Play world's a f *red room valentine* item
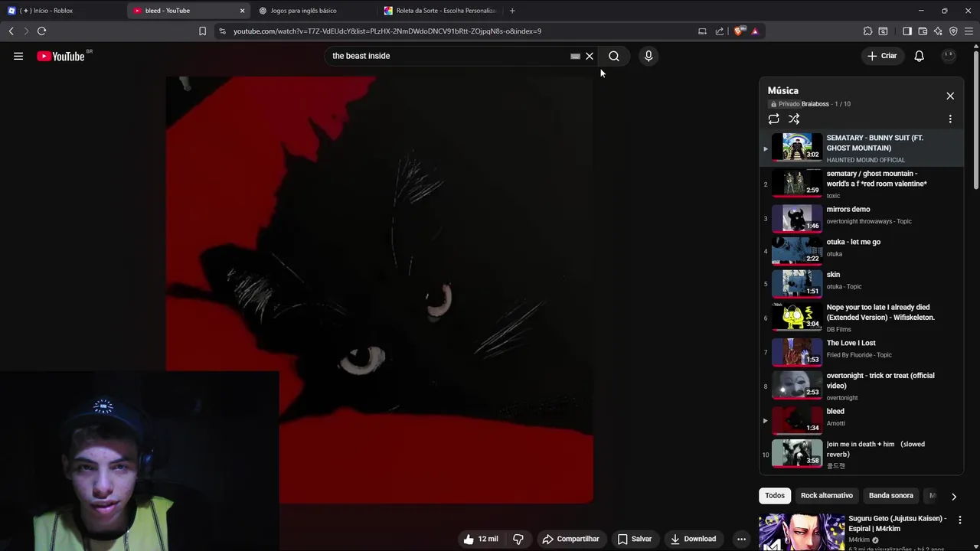Viewport: 980px width, 551px height. [862, 184]
